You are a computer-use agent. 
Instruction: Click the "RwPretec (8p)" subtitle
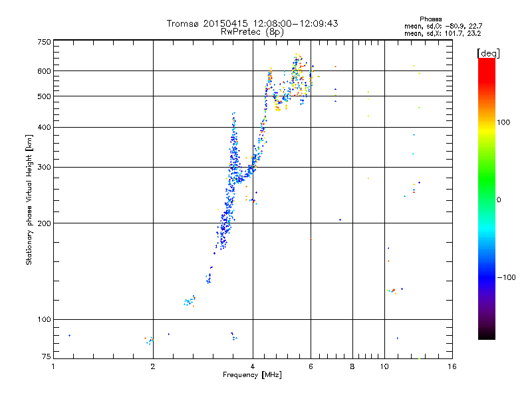pyautogui.click(x=252, y=32)
